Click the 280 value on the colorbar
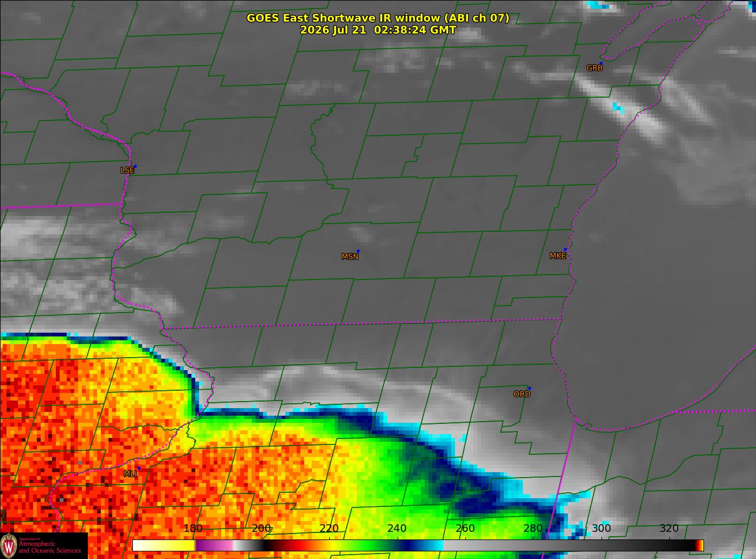 (x=533, y=529)
